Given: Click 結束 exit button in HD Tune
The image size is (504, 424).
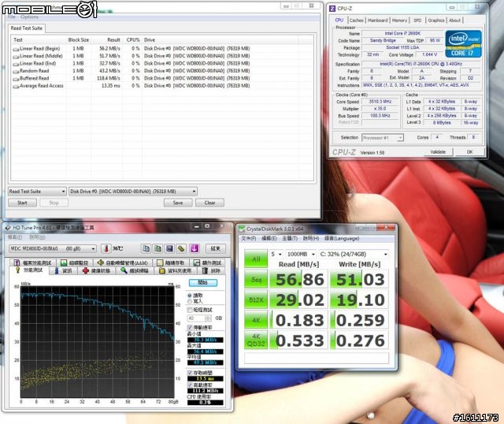Looking at the screenshot, I should point(215,248).
